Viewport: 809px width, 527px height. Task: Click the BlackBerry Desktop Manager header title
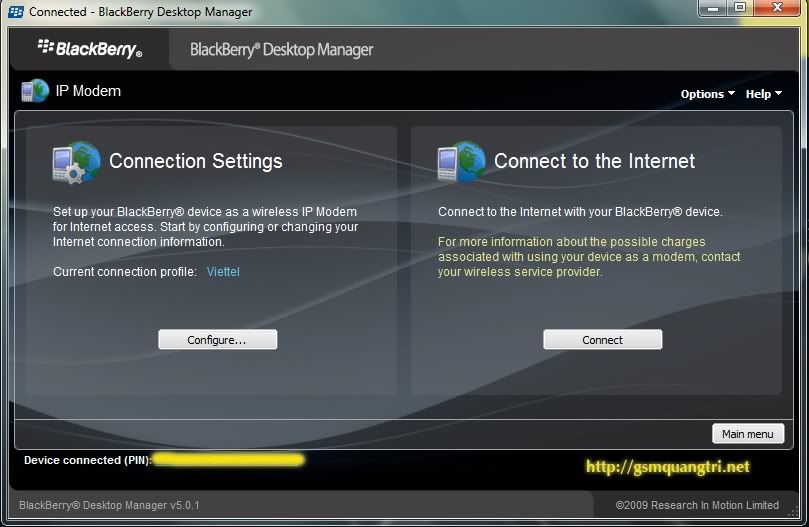click(281, 50)
